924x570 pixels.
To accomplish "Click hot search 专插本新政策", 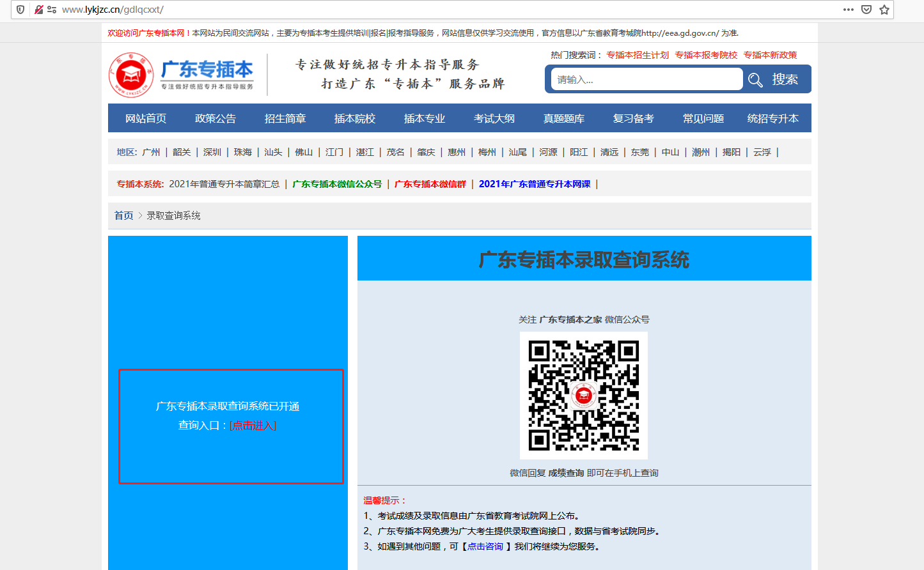I will 770,55.
